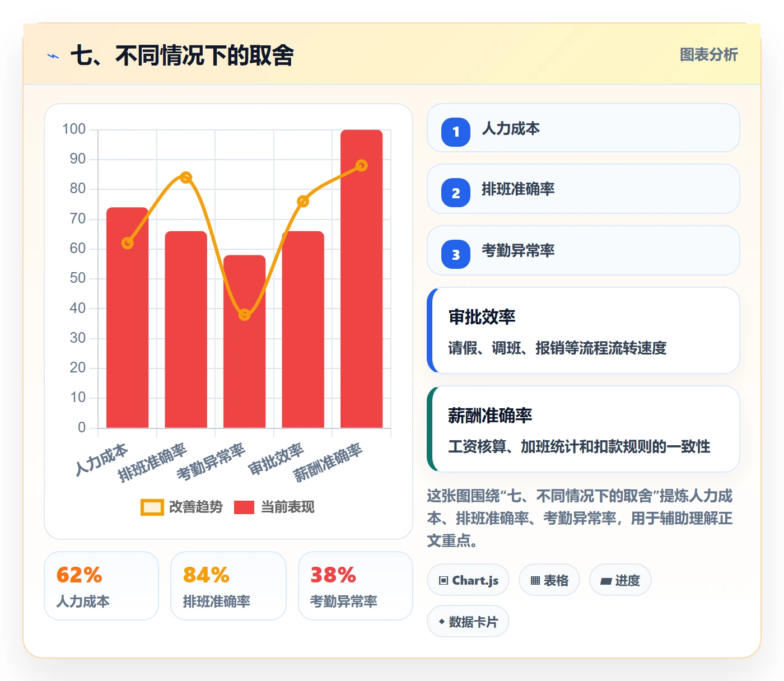
Task: Click the 图表分析 label in the header
Action: 708,55
